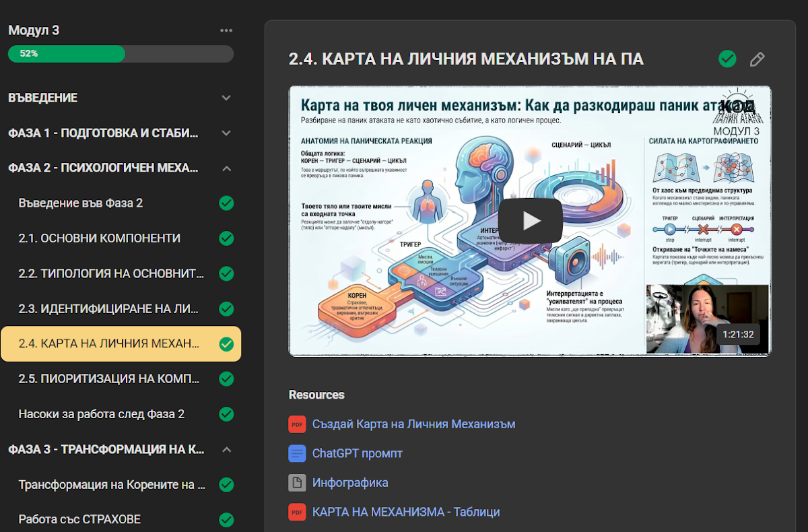The image size is (808, 532).
Task: Click the Resources heading
Action: [316, 395]
